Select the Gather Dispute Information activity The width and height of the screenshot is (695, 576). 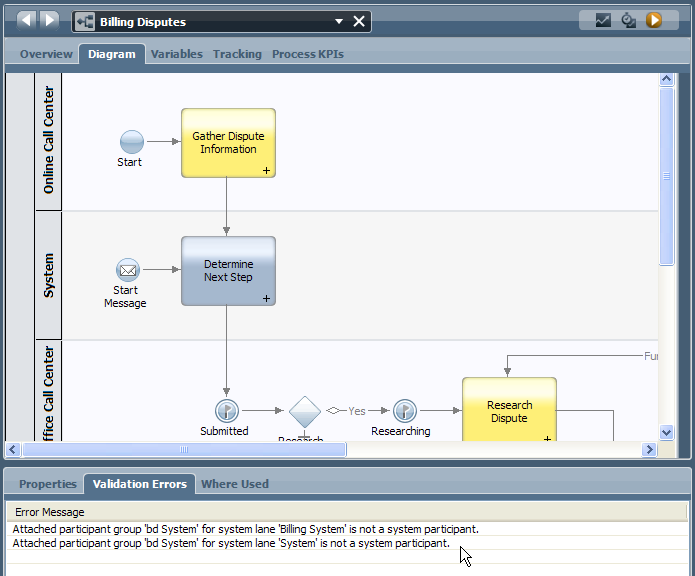point(228,143)
